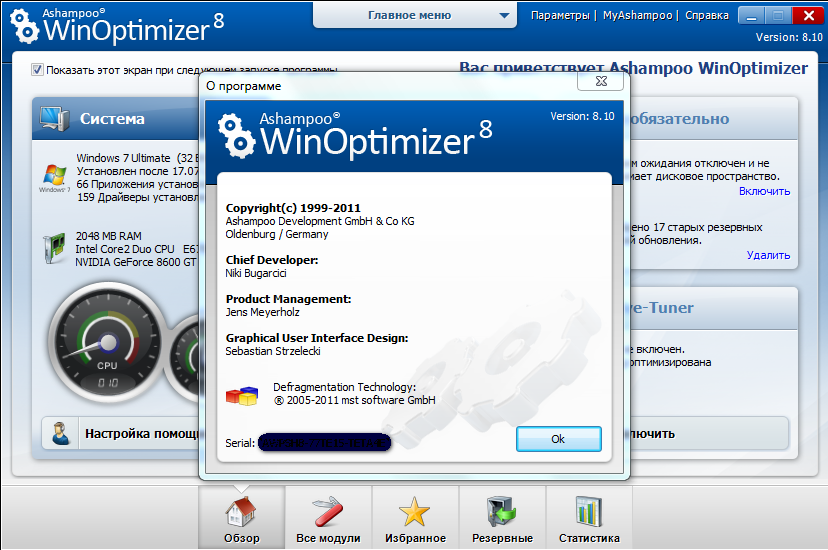The height and width of the screenshot is (550, 828).
Task: Uncheck the show-this-screen-at-startup checkbox
Action: click(x=38, y=70)
